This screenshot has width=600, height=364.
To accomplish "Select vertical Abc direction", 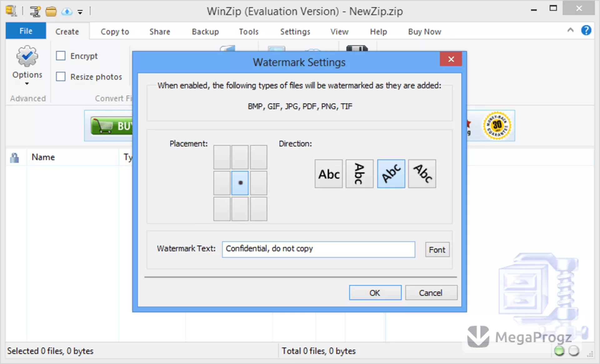I will pos(359,174).
